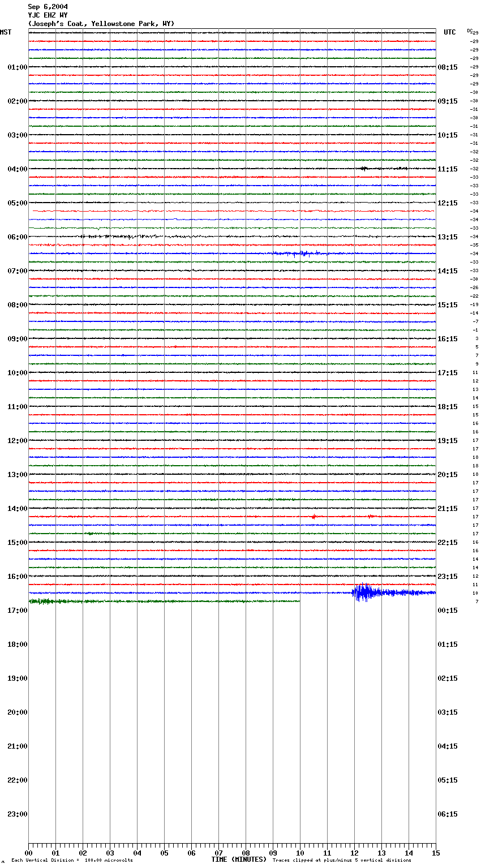Click the '19:00' MST hour label

click(x=18, y=678)
